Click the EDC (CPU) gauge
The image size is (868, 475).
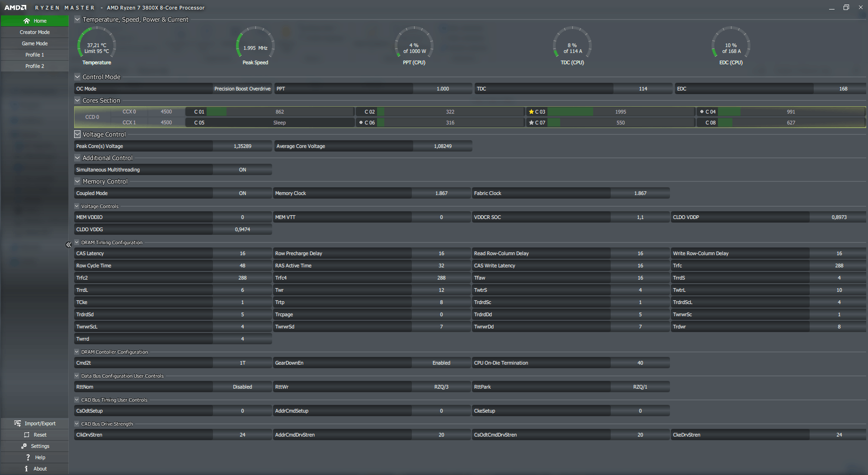(x=731, y=46)
